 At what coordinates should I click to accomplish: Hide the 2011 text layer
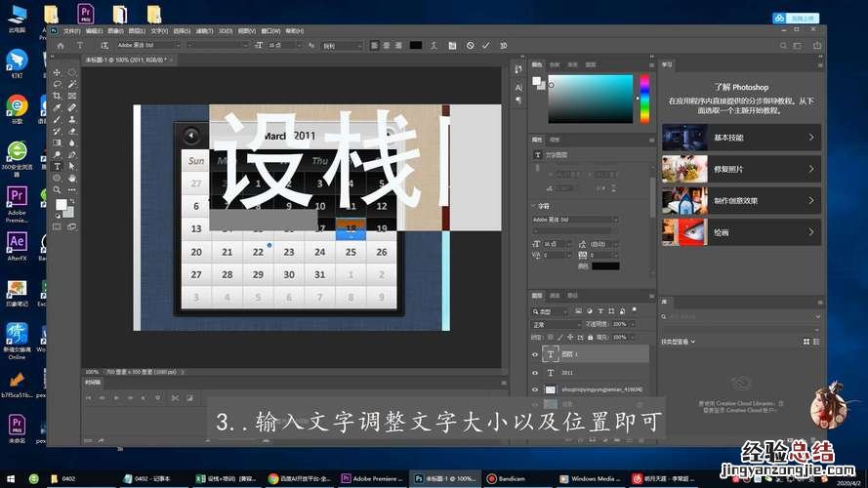click(x=535, y=372)
